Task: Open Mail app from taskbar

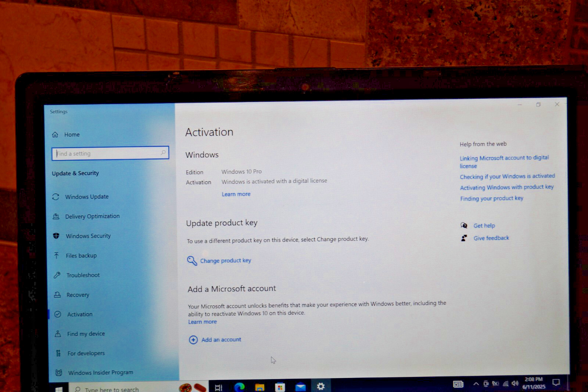Action: point(301,386)
